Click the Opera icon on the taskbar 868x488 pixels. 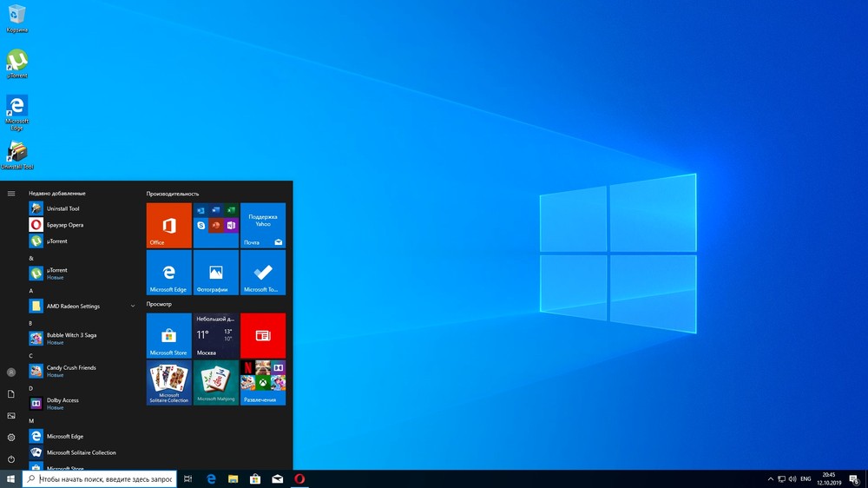(x=299, y=478)
